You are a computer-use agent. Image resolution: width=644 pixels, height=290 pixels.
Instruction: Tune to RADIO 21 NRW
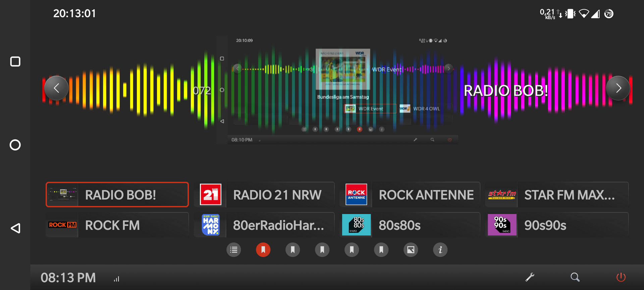click(x=264, y=195)
